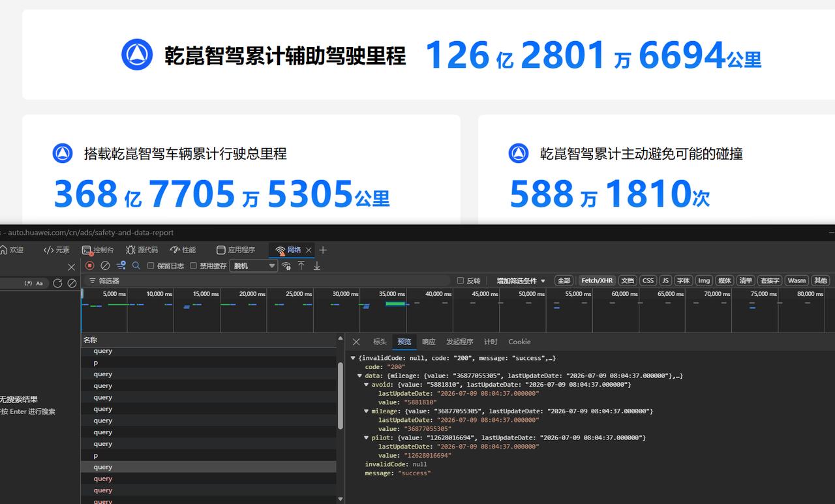Screen dimensions: 835x504
Task: Stop recording network log (red record icon)
Action: [x=90, y=265]
